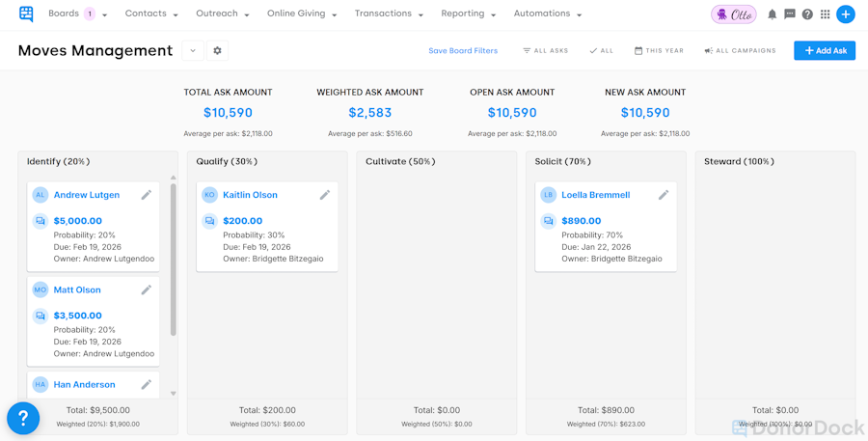Screen dimensions: 868x441
Task: Open the Boards menu
Action: point(77,14)
